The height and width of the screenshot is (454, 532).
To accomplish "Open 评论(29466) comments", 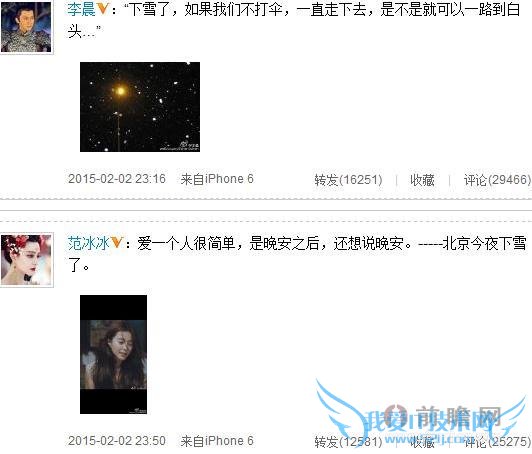I will point(497,180).
